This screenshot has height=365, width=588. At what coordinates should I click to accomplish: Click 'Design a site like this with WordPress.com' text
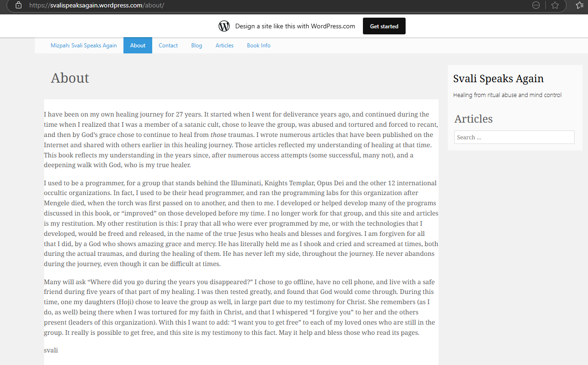tap(295, 26)
